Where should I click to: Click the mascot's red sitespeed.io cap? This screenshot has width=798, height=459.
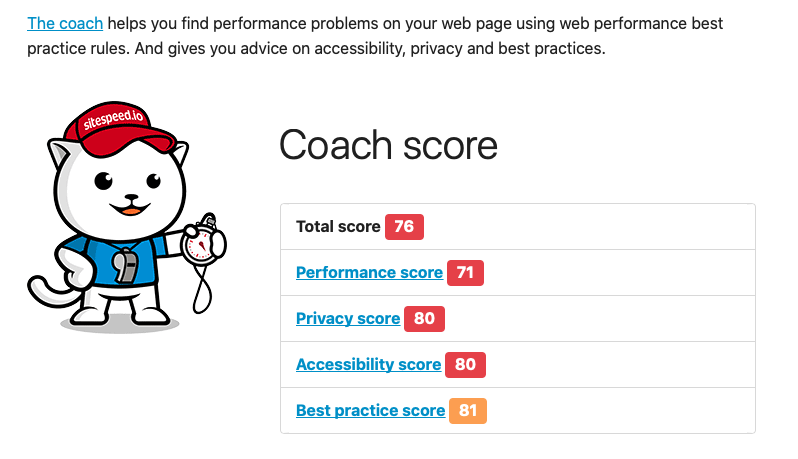point(119,129)
